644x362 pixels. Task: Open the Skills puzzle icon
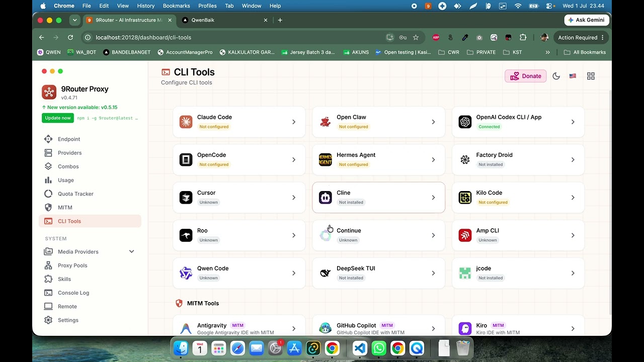48,279
